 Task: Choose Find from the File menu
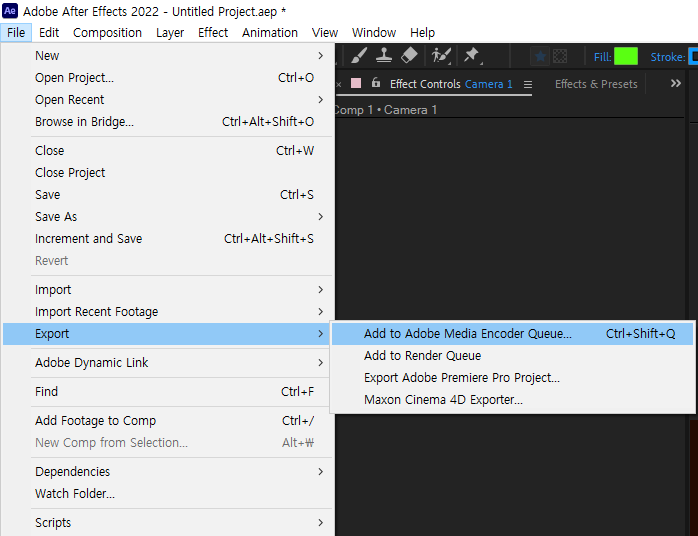point(167,392)
